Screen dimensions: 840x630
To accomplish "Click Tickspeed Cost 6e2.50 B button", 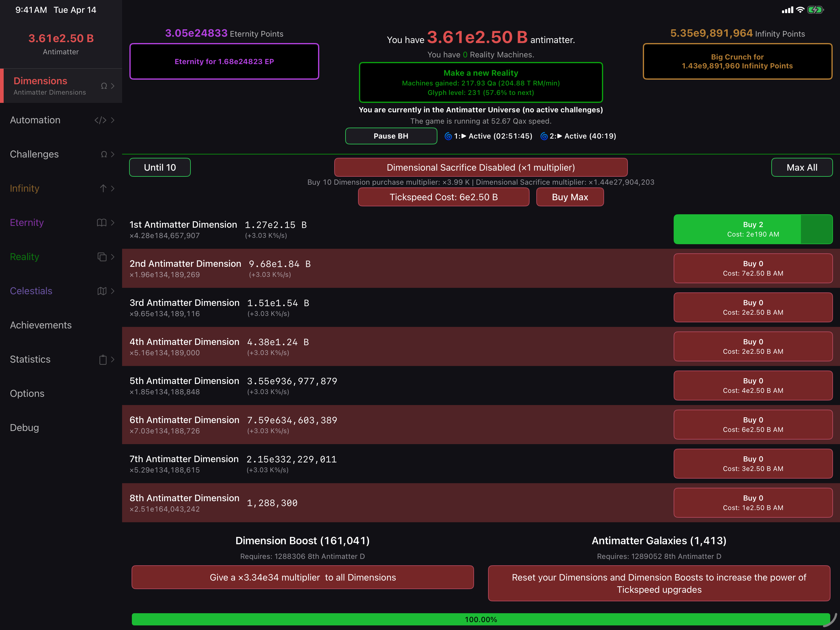I will (x=444, y=197).
